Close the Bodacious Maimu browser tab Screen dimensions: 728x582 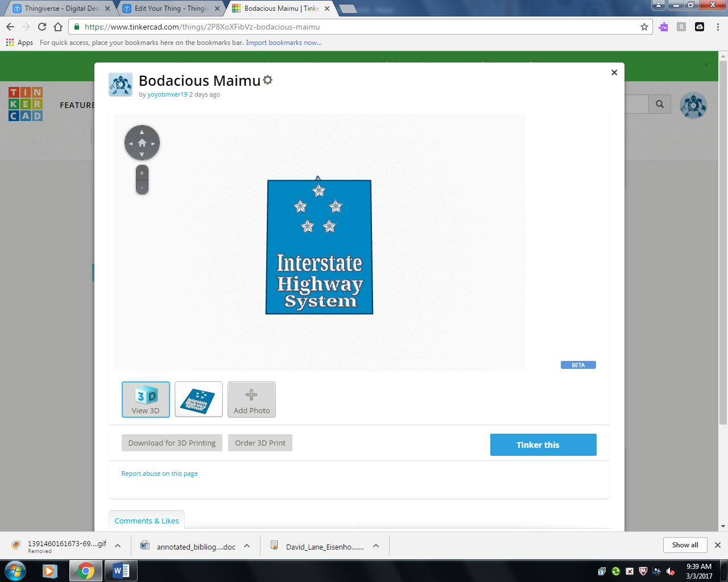tap(327, 9)
